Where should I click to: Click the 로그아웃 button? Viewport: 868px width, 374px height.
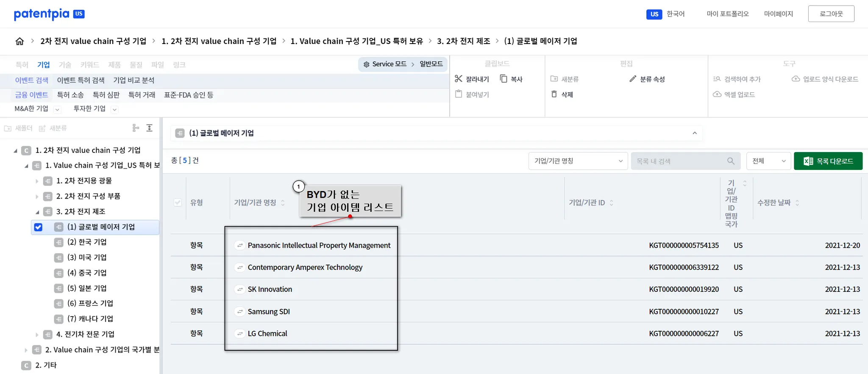coord(831,14)
